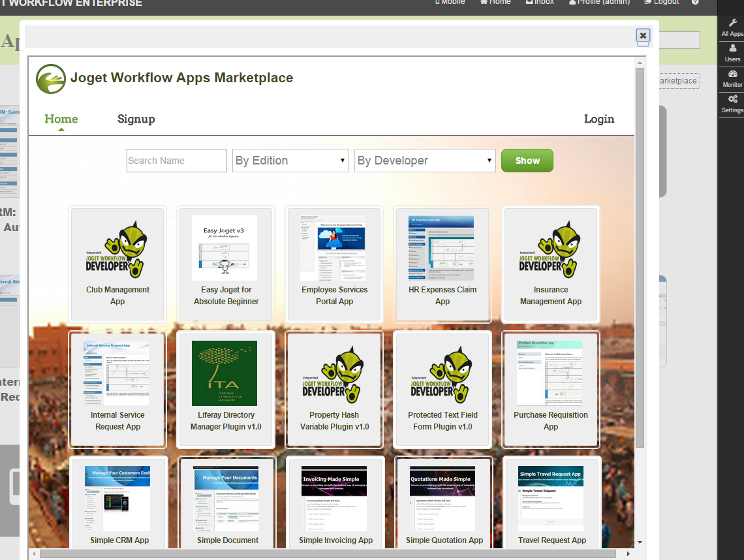Click the Search Name input field
Viewport: 744px width, 560px height.
coord(176,161)
